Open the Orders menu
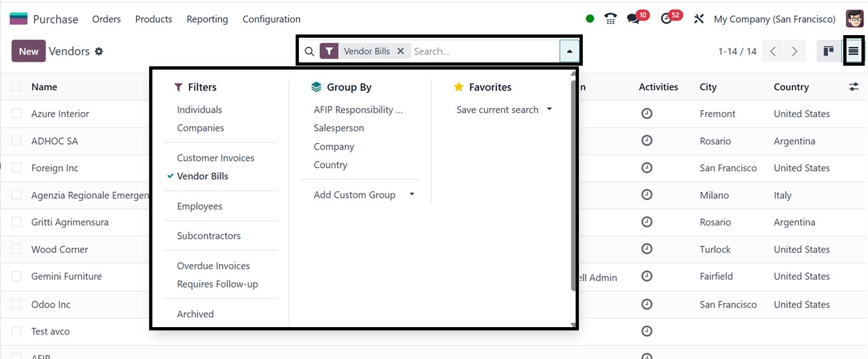The image size is (868, 359). 106,19
